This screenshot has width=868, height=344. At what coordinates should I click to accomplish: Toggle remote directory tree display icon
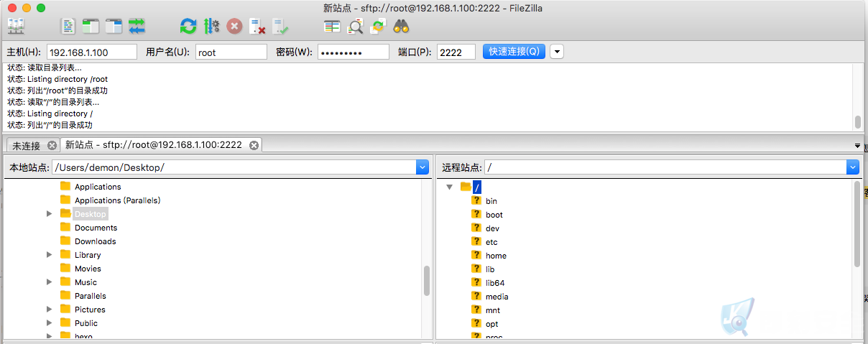pos(114,27)
